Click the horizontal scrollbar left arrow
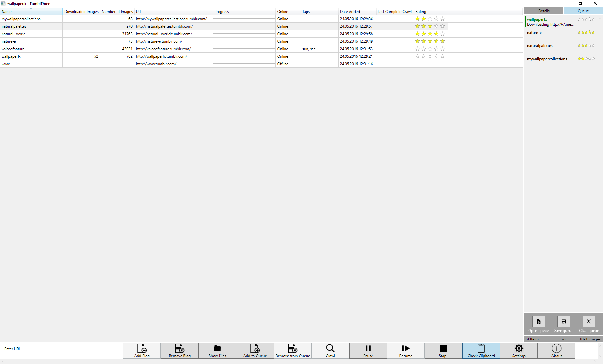This screenshot has height=364, width=603. [x=2, y=361]
